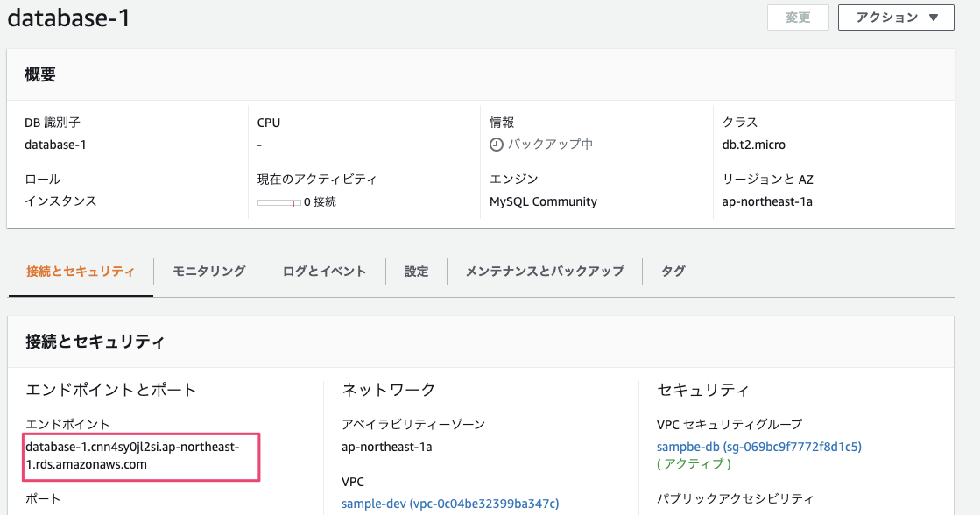The width and height of the screenshot is (980, 515).
Task: Click the current activity connections bar
Action: click(x=278, y=202)
